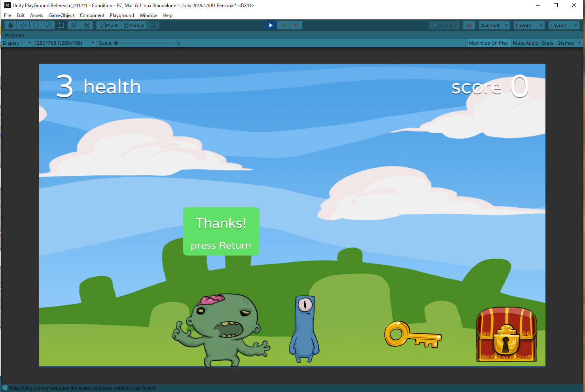Open the cloud Services icon
585x392 pixels.
tap(469, 25)
